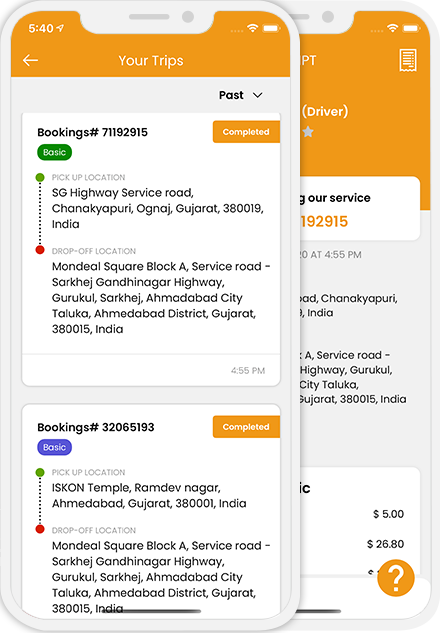Viewport: 440px width, 633px height.
Task: Expand the chevron next to Past
Action: pyautogui.click(x=258, y=95)
